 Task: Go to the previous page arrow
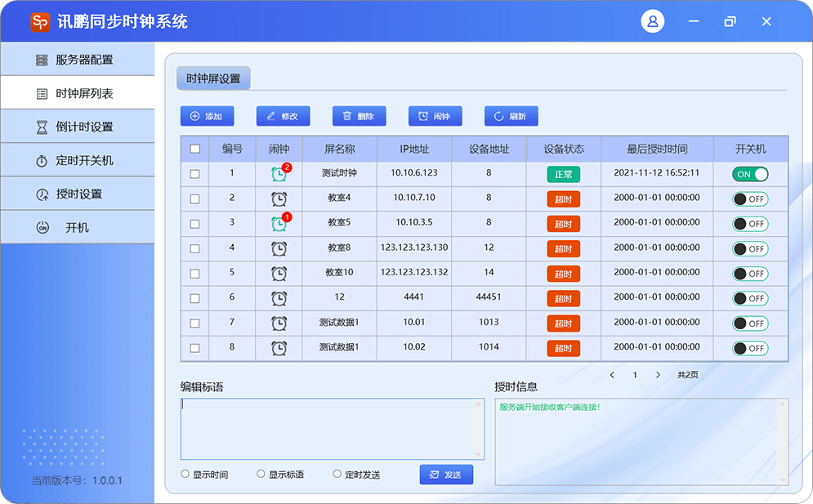point(612,375)
